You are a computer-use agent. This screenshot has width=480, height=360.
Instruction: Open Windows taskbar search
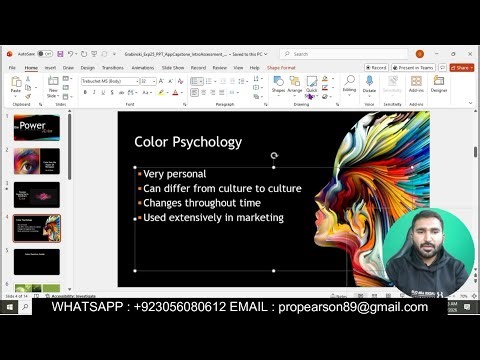point(25,307)
